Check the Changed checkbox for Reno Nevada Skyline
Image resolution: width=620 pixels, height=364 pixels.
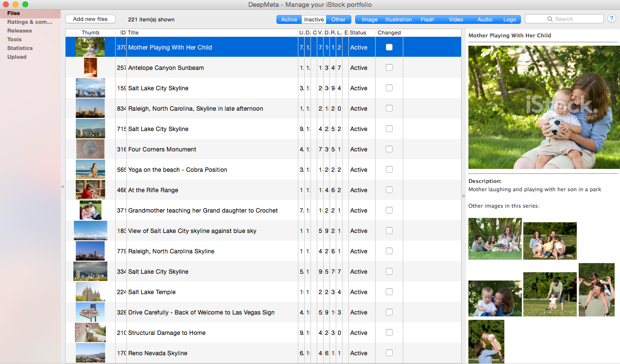(x=389, y=353)
